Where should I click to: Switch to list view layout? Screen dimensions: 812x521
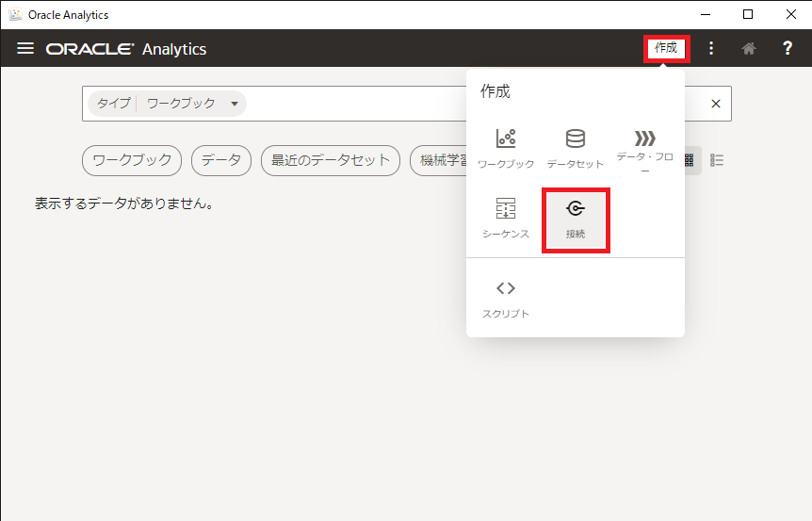[x=717, y=160]
